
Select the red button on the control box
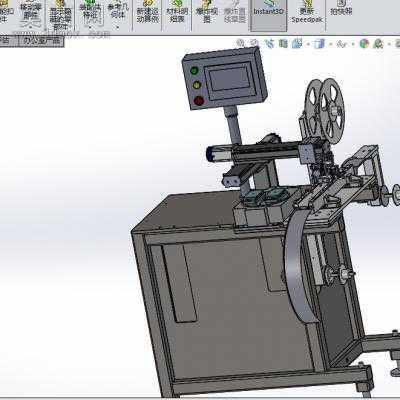point(199,100)
